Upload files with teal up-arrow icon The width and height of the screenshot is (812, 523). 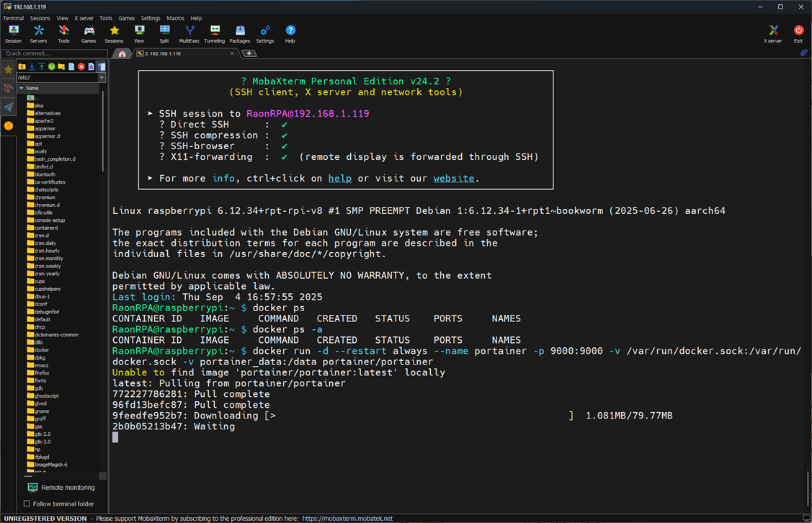pyautogui.click(x=42, y=66)
